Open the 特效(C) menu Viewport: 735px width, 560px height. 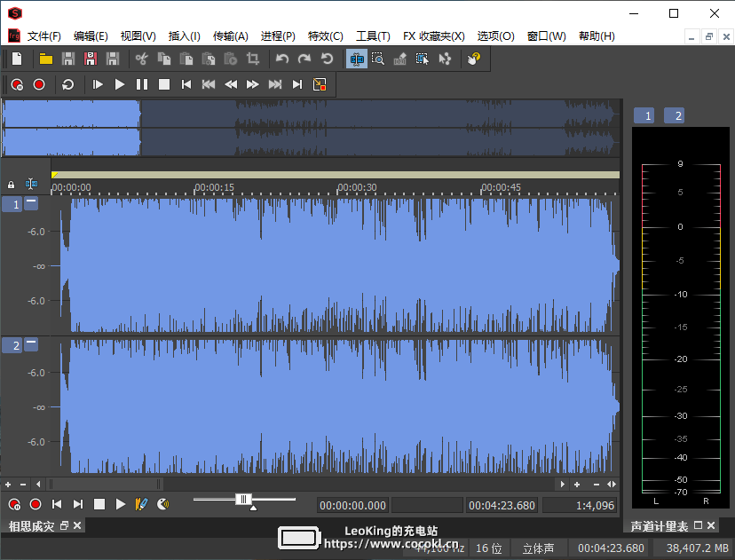click(x=325, y=36)
